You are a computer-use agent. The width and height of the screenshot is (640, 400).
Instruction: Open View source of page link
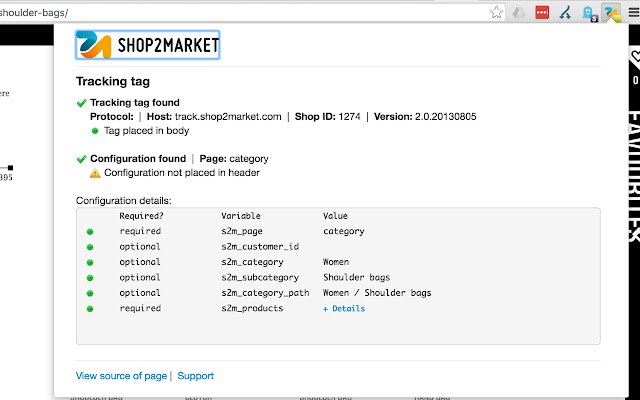[121, 376]
